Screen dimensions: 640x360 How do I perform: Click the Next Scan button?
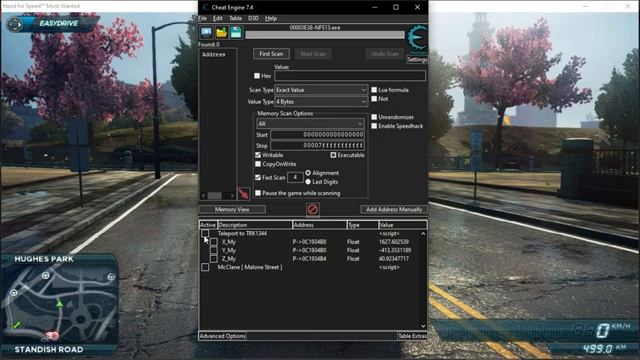click(x=313, y=54)
